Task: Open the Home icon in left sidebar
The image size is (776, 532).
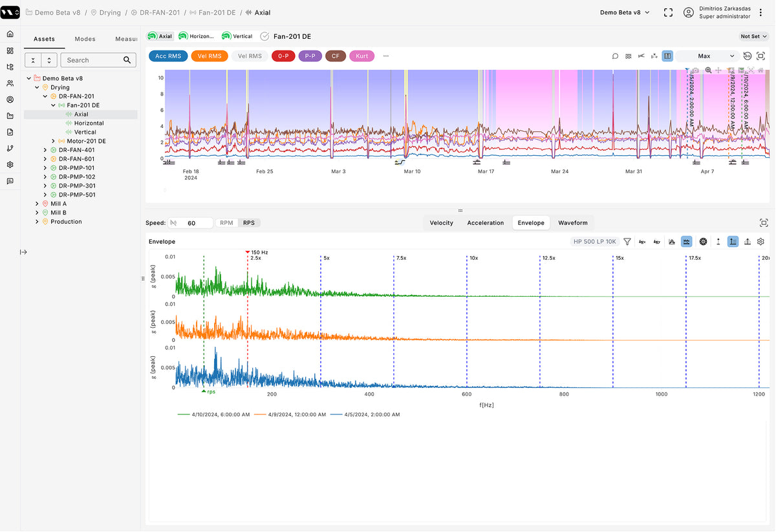Action: coord(10,34)
